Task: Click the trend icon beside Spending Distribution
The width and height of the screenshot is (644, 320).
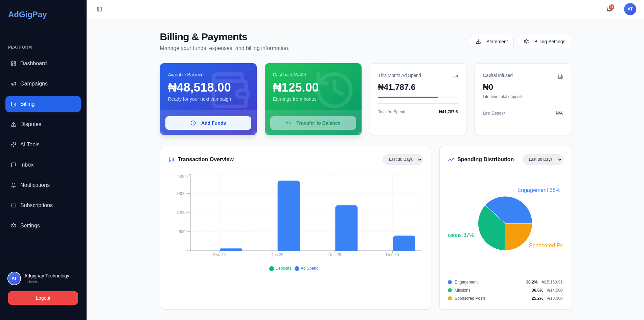Action: coord(451,159)
